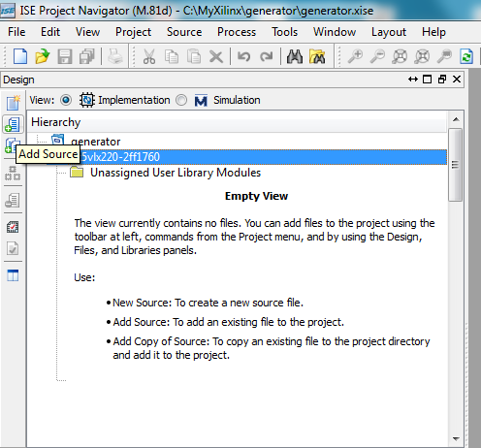Click the hierarchy scrollbar down arrow

pos(456,438)
